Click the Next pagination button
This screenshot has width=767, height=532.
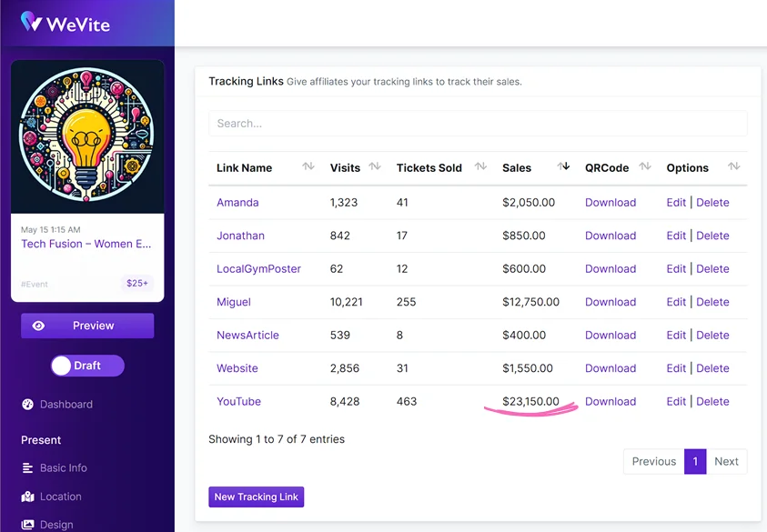click(x=727, y=461)
